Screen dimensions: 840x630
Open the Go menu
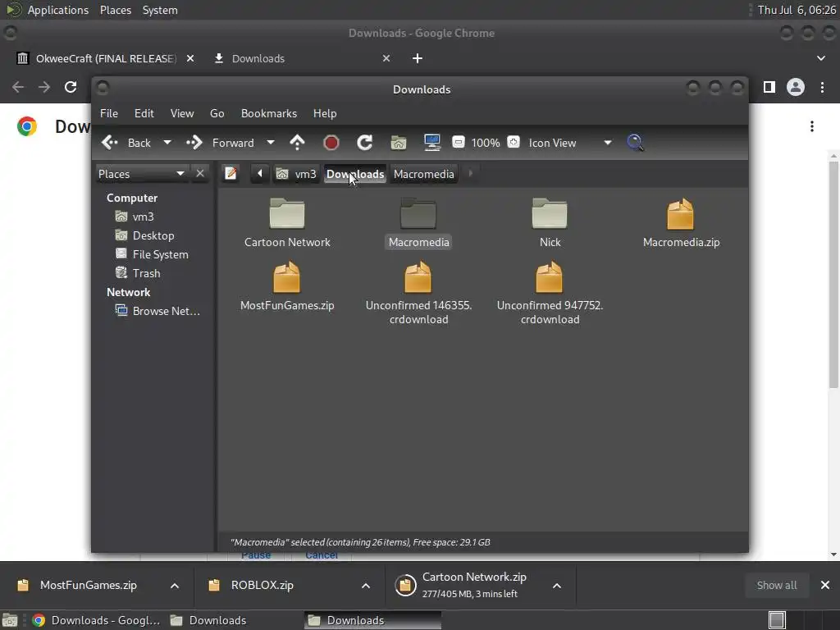[x=217, y=113]
